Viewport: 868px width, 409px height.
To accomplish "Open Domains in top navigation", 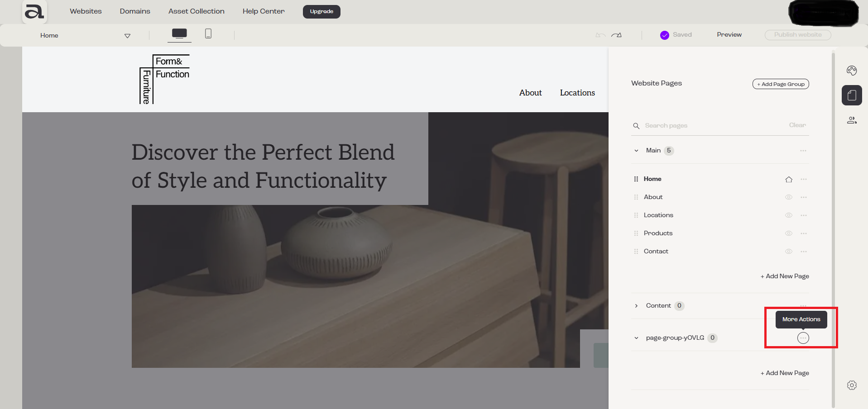I will click(x=135, y=11).
